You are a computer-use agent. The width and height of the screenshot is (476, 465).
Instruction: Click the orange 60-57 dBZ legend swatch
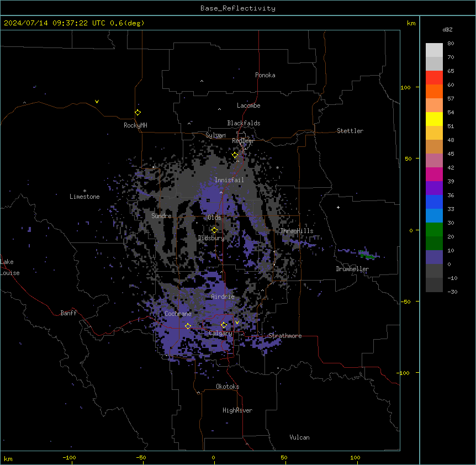coord(434,91)
